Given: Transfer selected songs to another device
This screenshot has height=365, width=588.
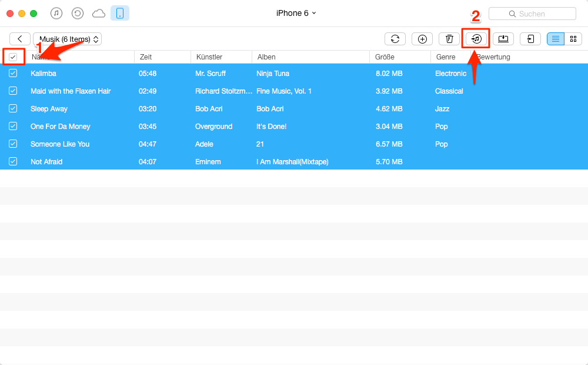Looking at the screenshot, I should click(x=530, y=39).
